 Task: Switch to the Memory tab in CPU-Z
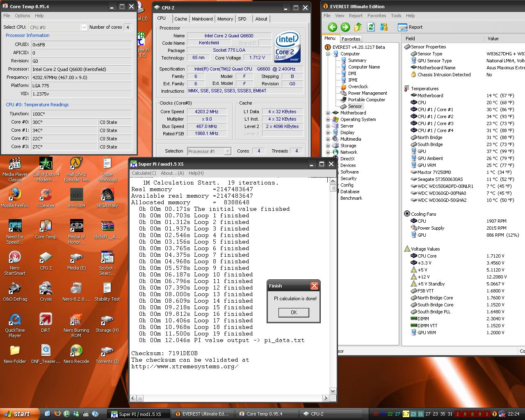coord(225,19)
